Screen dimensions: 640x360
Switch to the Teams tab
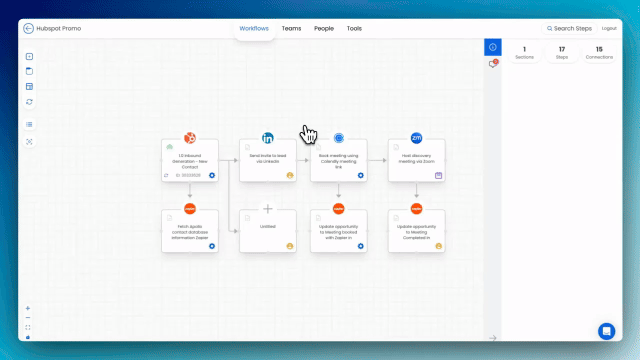pyautogui.click(x=291, y=29)
